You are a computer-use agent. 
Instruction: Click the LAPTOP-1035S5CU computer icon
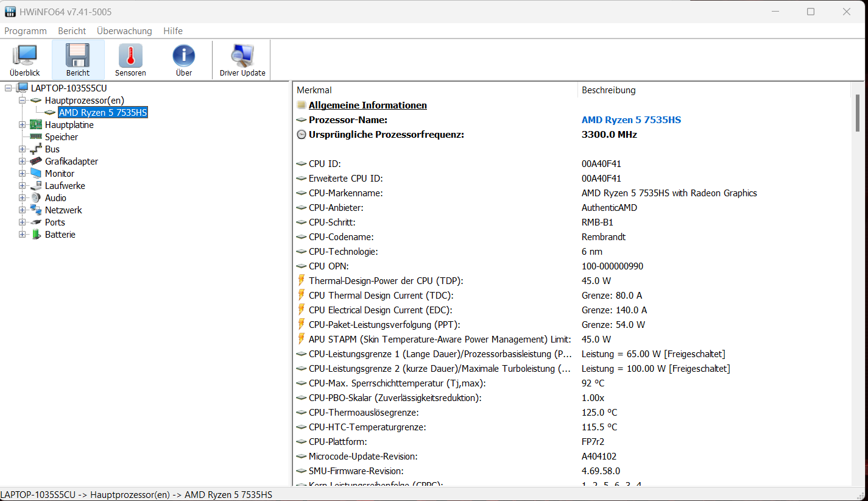coord(22,88)
